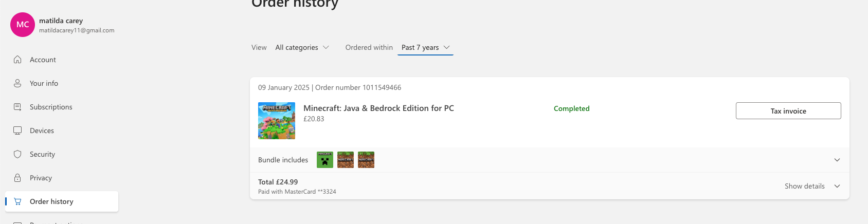Open the Account home icon

(17, 60)
